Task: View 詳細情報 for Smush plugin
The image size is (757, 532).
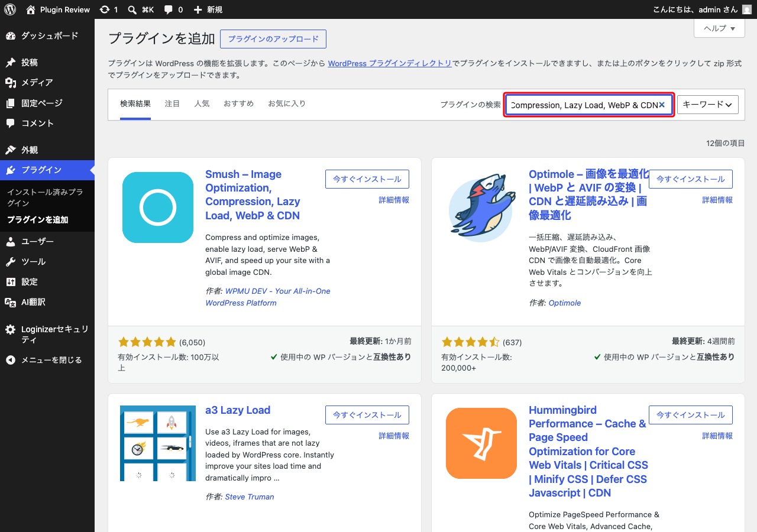Action: coord(394,200)
